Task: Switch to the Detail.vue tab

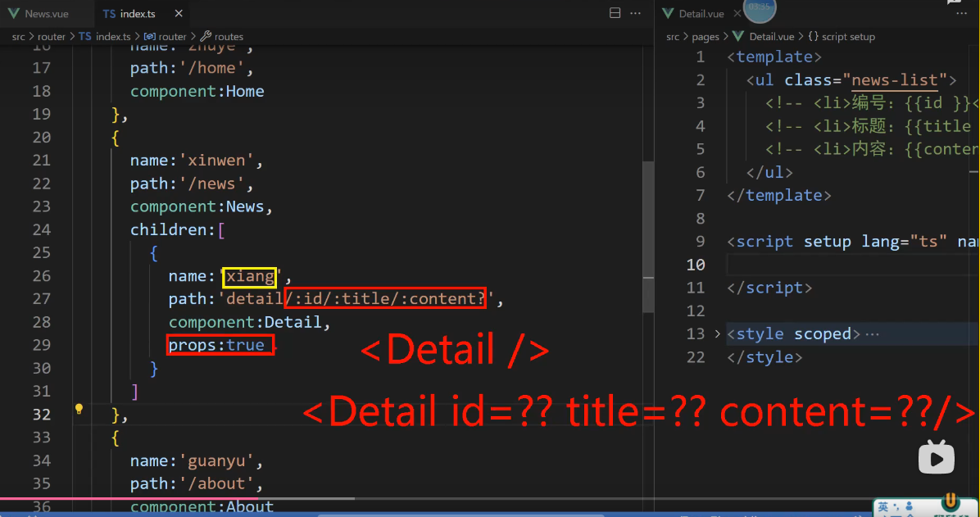Action: [701, 13]
